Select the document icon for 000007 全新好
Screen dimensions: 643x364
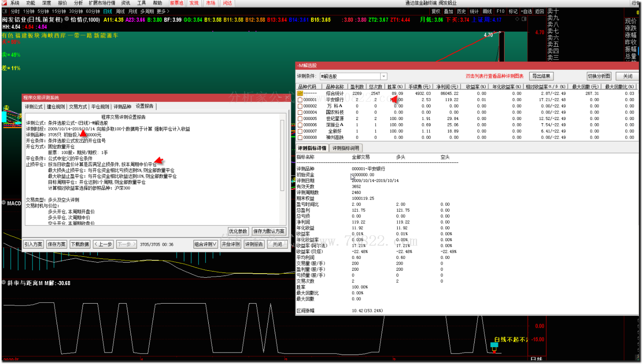pos(300,131)
